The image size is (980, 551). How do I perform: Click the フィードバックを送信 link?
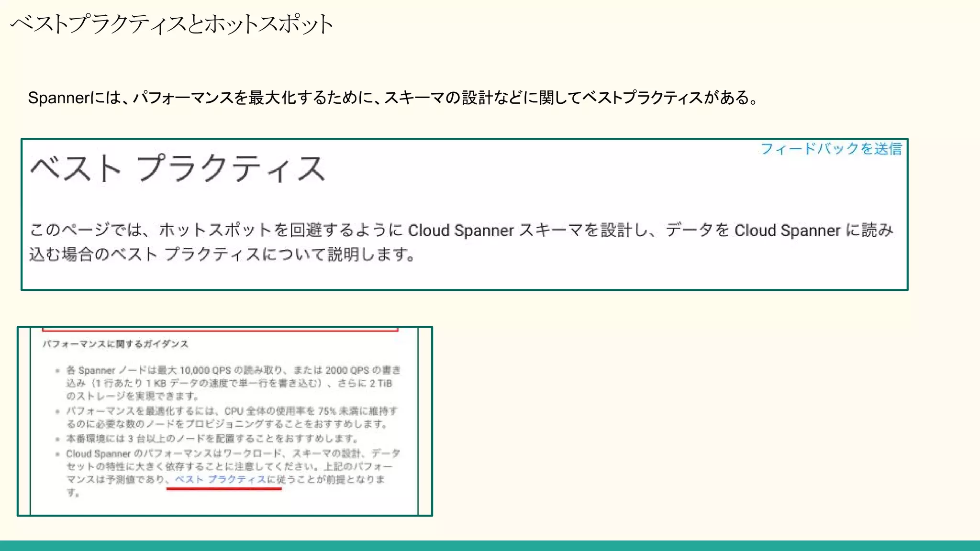coord(831,149)
